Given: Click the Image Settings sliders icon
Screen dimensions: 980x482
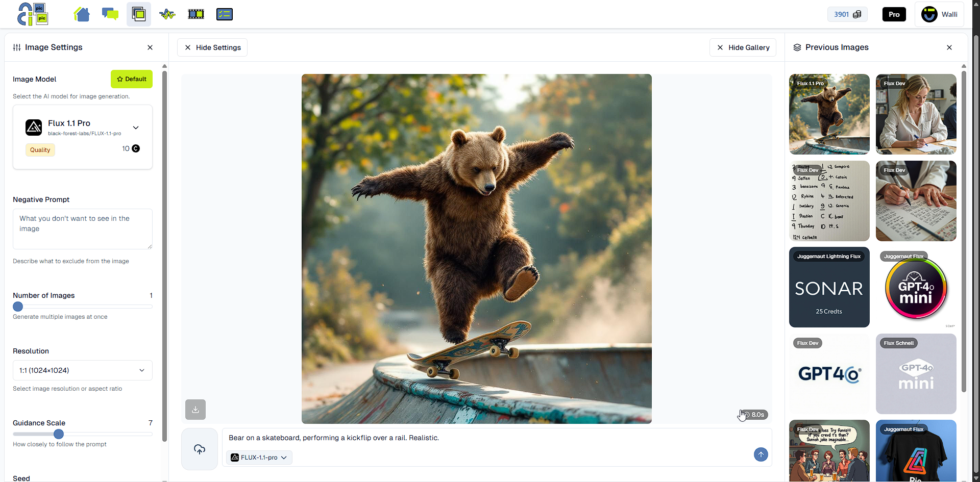Looking at the screenshot, I should click(x=17, y=47).
